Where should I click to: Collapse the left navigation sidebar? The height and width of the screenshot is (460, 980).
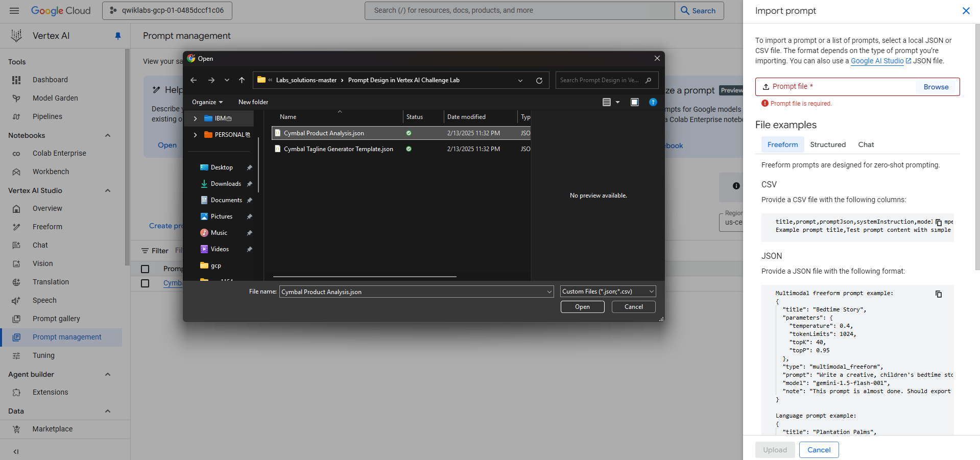tap(16, 451)
